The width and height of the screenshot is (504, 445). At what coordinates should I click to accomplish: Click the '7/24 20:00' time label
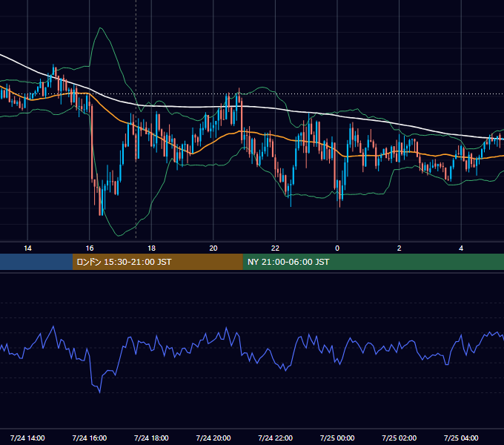point(213,438)
